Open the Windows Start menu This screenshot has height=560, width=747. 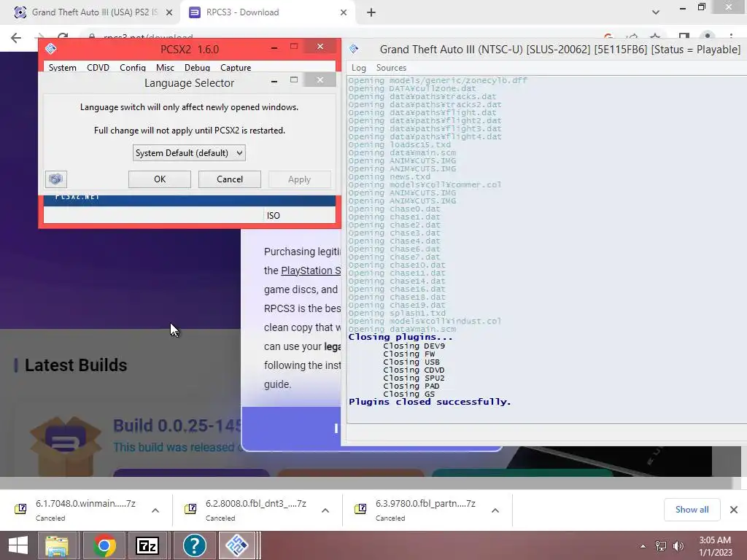coord(18,545)
